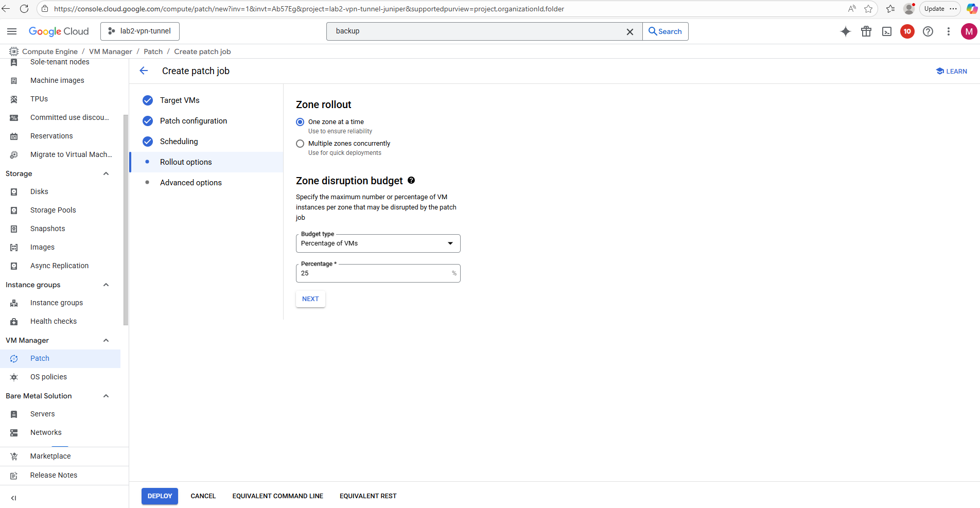
Task: Click the help question mark icon in header
Action: tap(927, 31)
